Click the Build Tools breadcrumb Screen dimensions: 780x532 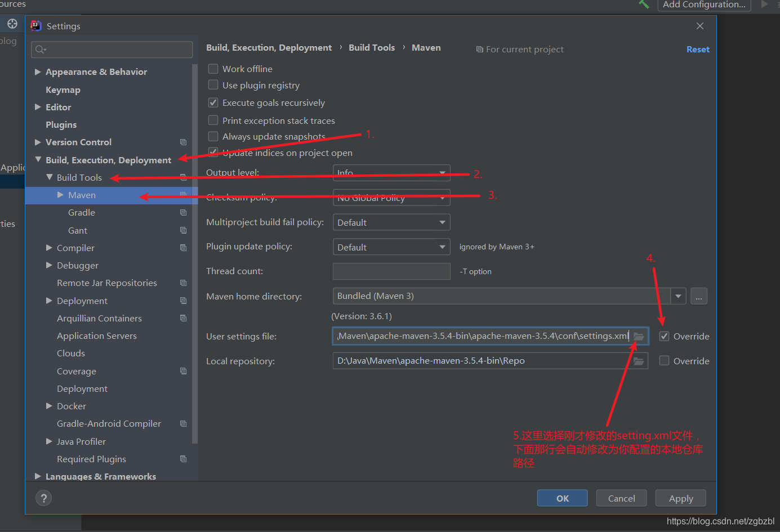(372, 48)
